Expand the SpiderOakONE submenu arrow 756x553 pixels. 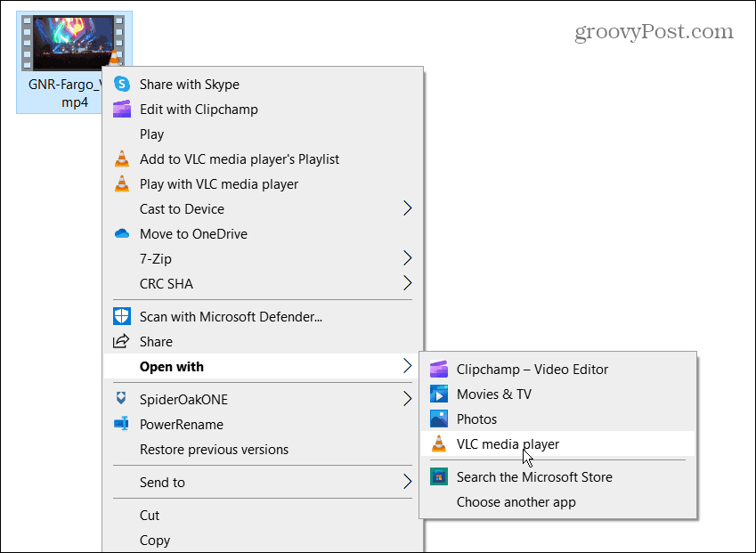tap(408, 399)
